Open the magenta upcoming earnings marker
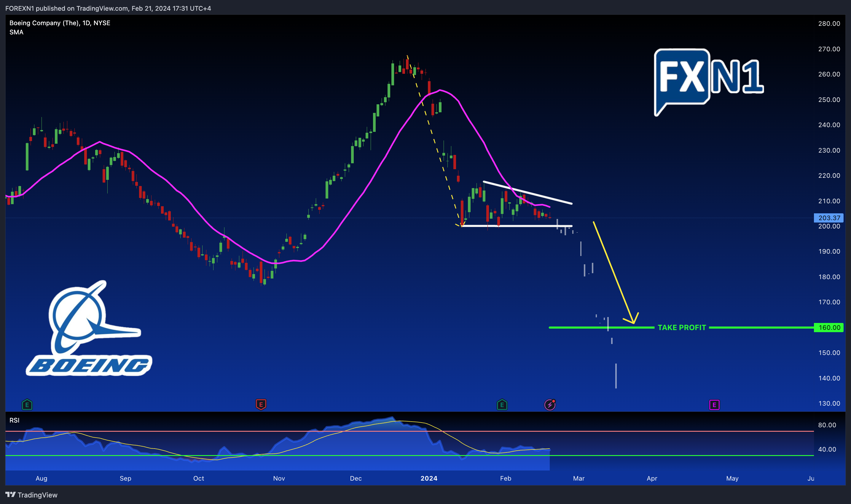851x504 pixels. (714, 405)
